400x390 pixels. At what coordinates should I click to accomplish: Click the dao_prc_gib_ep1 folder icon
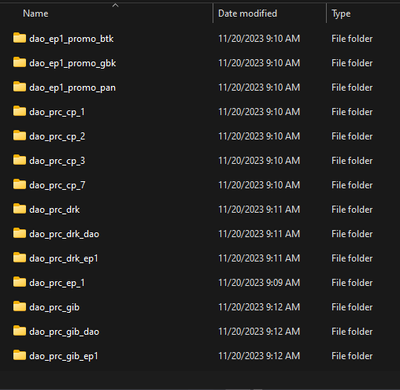click(19, 355)
